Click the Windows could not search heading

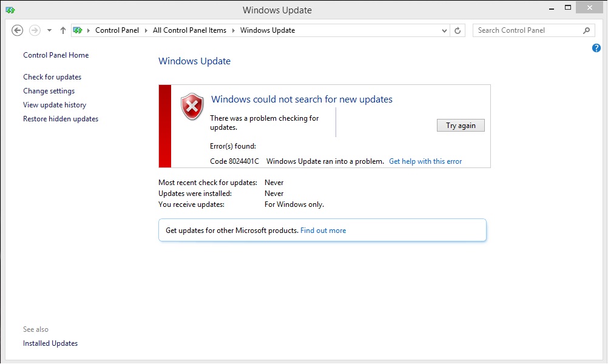[x=302, y=99]
